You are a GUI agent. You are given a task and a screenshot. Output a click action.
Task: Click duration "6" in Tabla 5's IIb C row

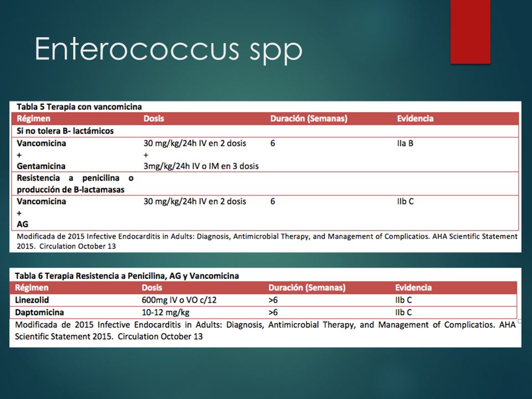(x=273, y=201)
